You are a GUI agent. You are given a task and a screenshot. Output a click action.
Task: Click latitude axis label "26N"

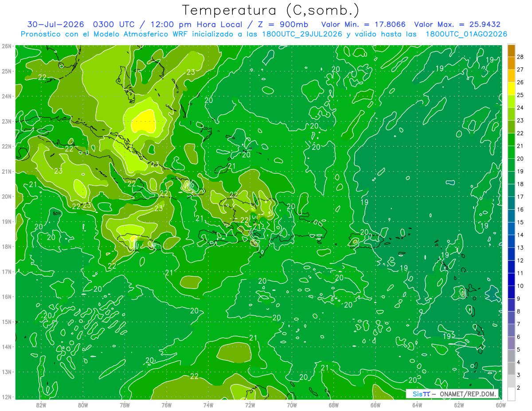[x=6, y=46]
